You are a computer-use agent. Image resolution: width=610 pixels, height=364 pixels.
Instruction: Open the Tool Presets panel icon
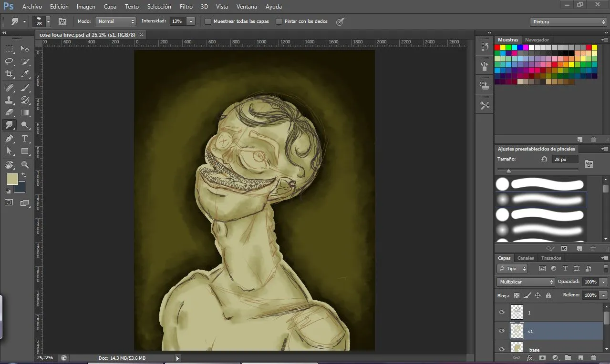pos(485,106)
